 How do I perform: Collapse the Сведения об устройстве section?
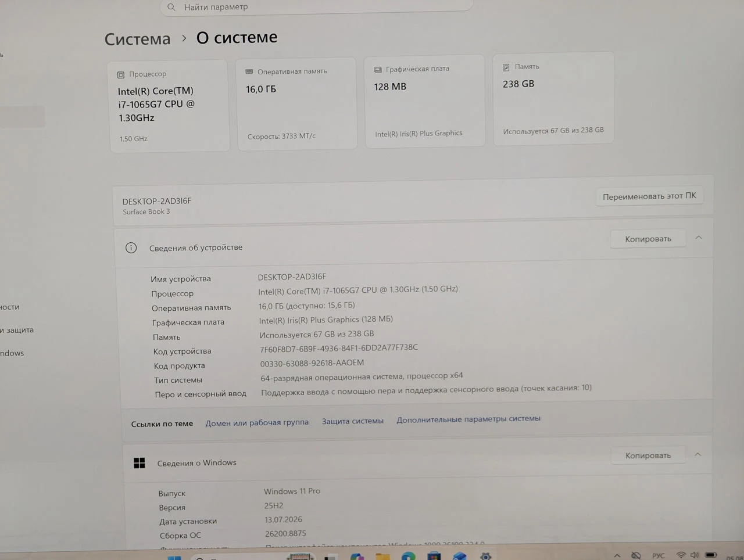pyautogui.click(x=699, y=238)
